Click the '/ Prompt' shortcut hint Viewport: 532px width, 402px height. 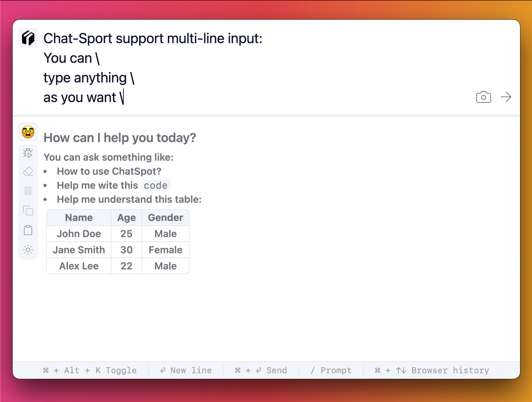[331, 370]
